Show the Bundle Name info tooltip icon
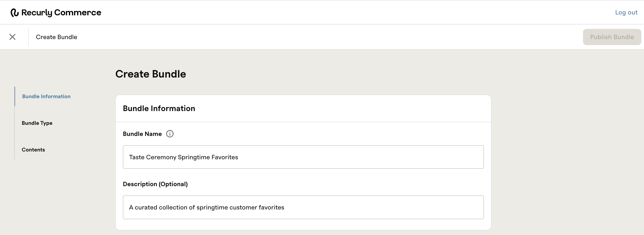The height and width of the screenshot is (235, 644). tap(170, 134)
